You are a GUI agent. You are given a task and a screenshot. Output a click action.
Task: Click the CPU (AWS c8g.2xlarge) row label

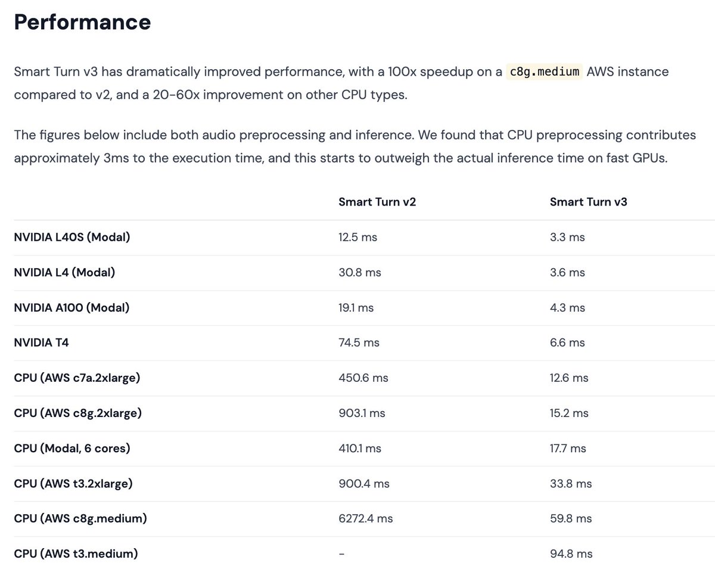click(77, 413)
